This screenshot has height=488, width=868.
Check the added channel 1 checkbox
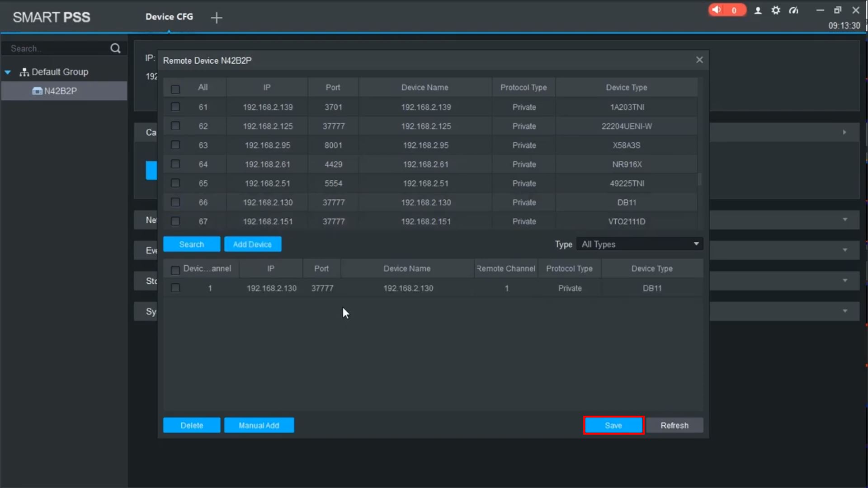tap(175, 288)
